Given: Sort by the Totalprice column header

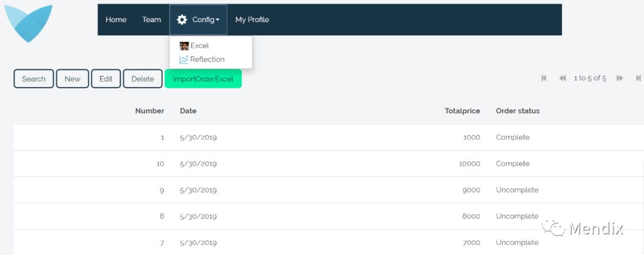Looking at the screenshot, I should 463,110.
